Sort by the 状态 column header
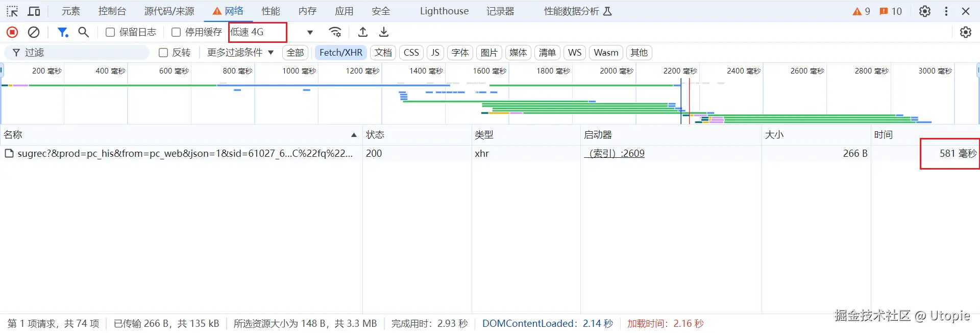The width and height of the screenshot is (980, 333). click(417, 135)
